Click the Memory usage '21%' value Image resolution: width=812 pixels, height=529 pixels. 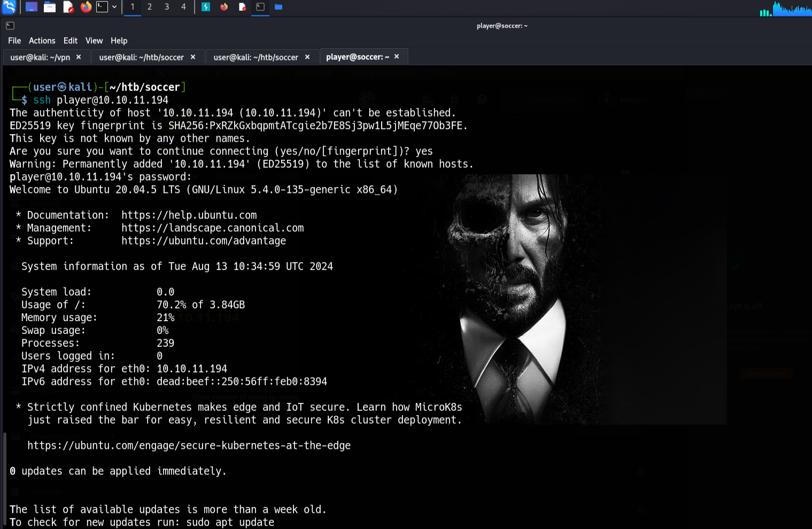(166, 318)
